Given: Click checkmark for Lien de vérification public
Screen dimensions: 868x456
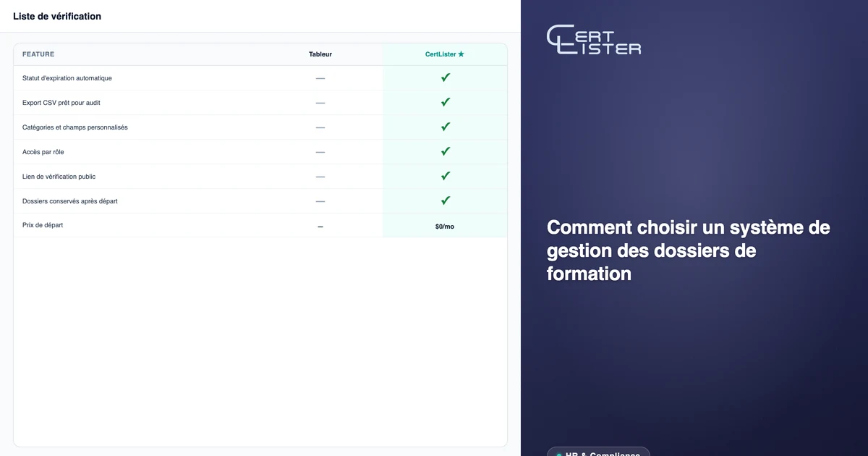Looking at the screenshot, I should point(446,176).
